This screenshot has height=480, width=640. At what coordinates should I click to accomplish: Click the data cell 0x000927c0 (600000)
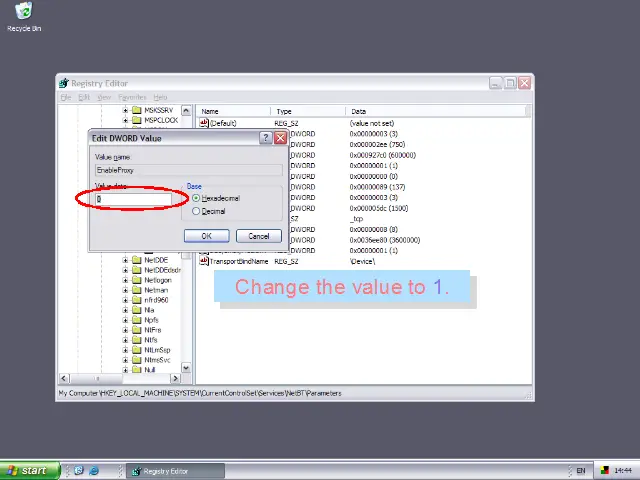pyautogui.click(x=382, y=155)
